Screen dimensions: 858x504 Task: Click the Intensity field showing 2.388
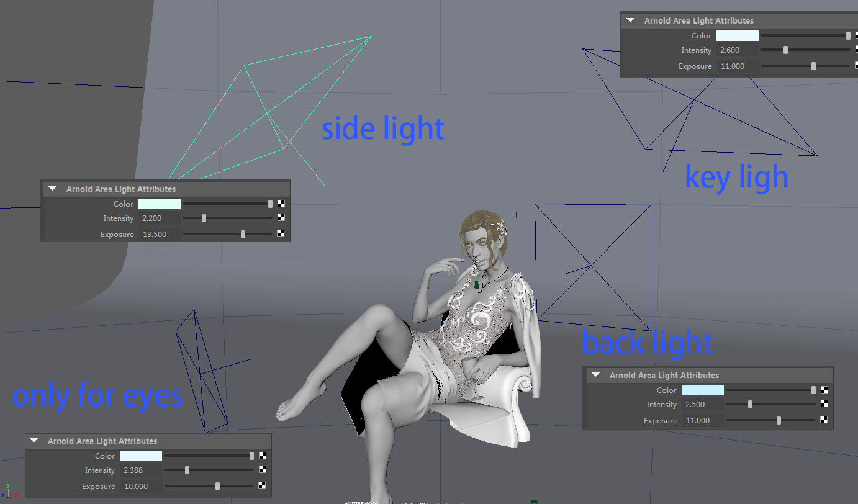pyautogui.click(x=141, y=470)
